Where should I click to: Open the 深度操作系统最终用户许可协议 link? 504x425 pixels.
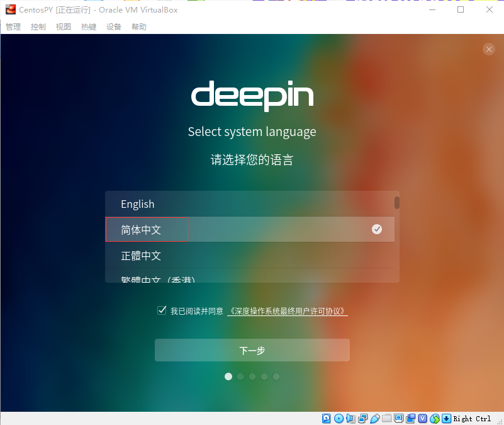coord(288,311)
